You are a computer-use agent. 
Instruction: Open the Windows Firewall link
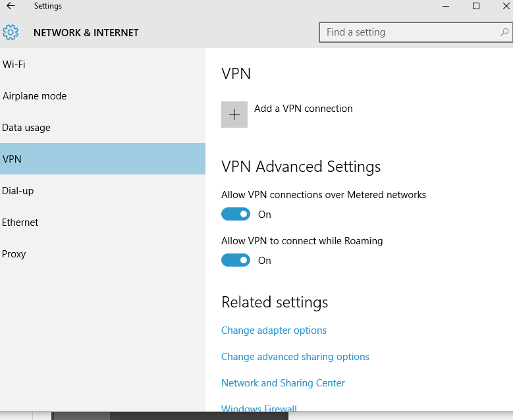tap(259, 409)
